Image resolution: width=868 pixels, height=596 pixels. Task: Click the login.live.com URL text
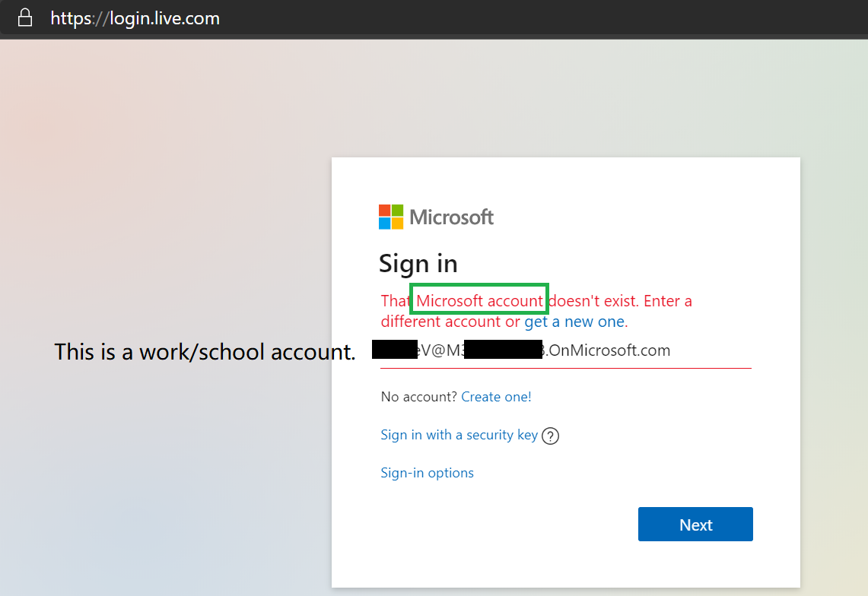point(135,18)
